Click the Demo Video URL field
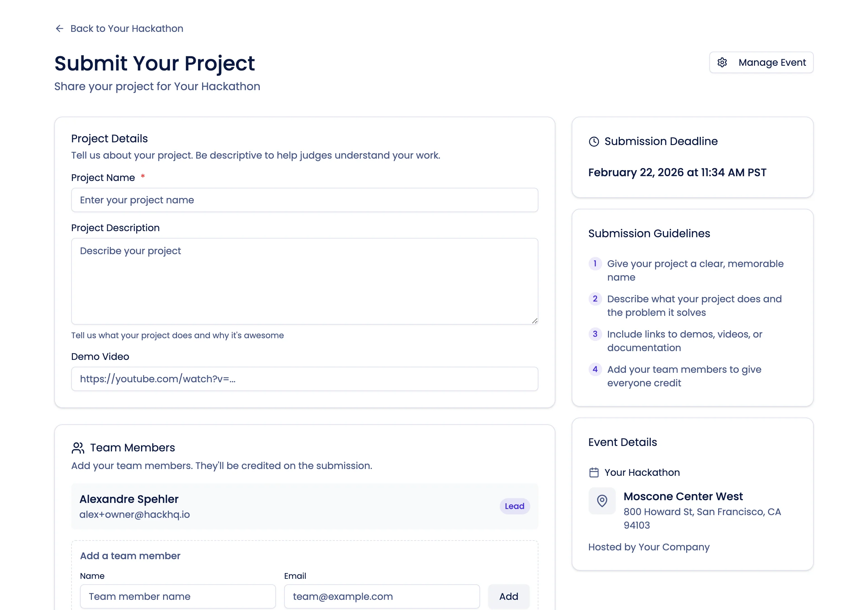The image size is (868, 610). click(305, 379)
